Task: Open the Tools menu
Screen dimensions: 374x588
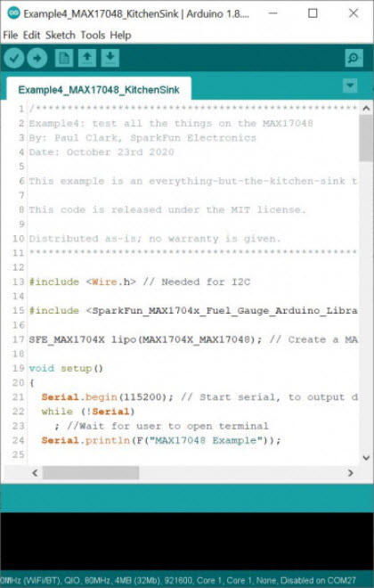Action: click(x=93, y=36)
